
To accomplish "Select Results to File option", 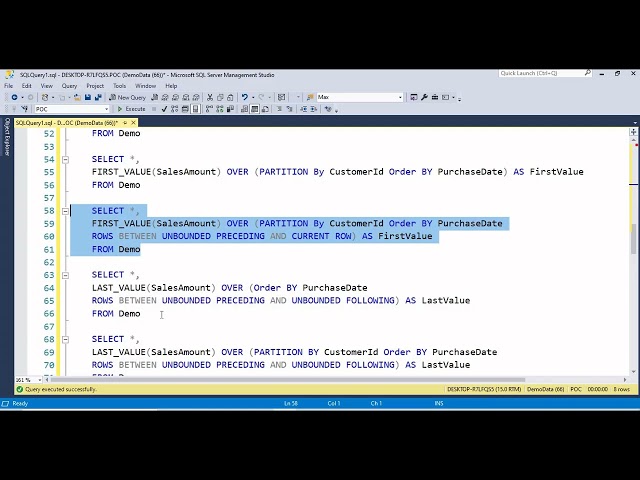I will (x=265, y=109).
